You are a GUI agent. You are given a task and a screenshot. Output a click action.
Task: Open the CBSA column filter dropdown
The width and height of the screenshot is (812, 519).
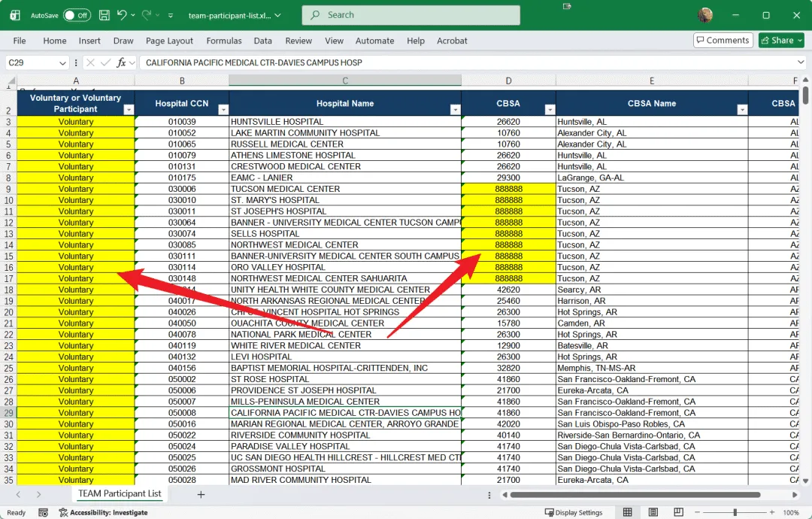[x=550, y=110]
